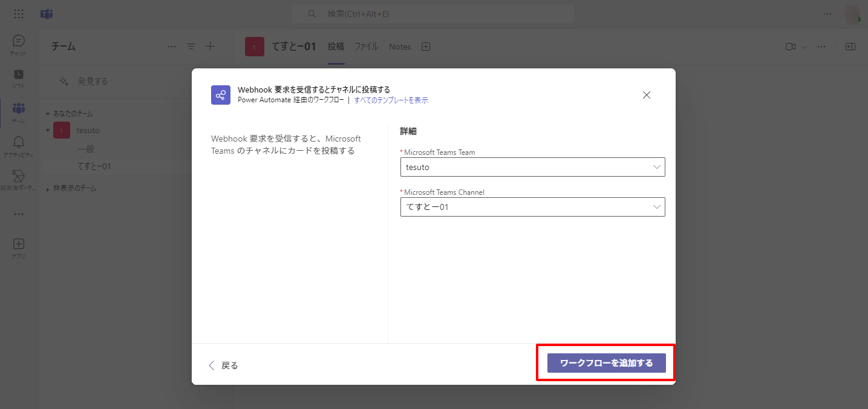Select the 一般 channel
Screen dimensions: 868x409
[86, 149]
